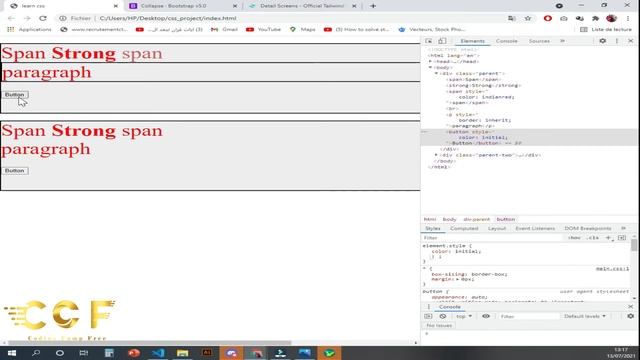Open the Computed styles tab
This screenshot has width=640, height=360.
tap(464, 228)
